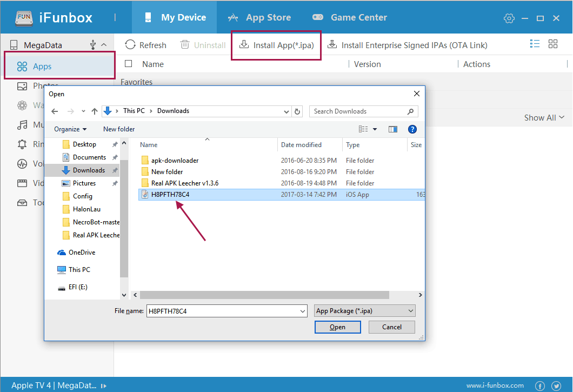The height and width of the screenshot is (392, 573).
Task: Click the USB connection icon by MegaData
Action: coord(93,45)
